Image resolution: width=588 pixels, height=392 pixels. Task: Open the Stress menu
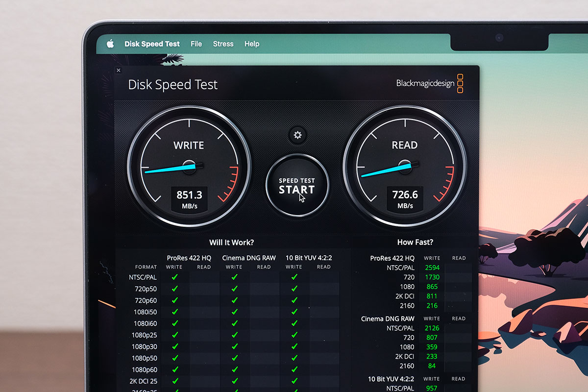(x=223, y=44)
